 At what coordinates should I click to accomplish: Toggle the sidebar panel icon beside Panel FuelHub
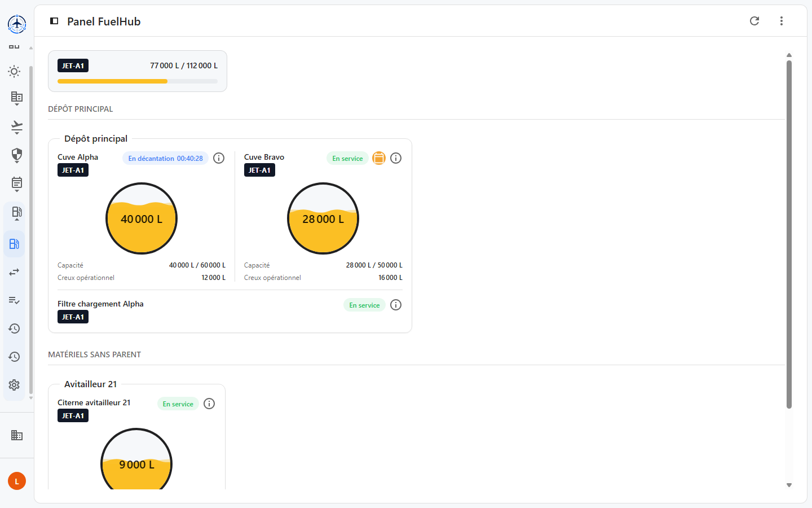pos(54,21)
